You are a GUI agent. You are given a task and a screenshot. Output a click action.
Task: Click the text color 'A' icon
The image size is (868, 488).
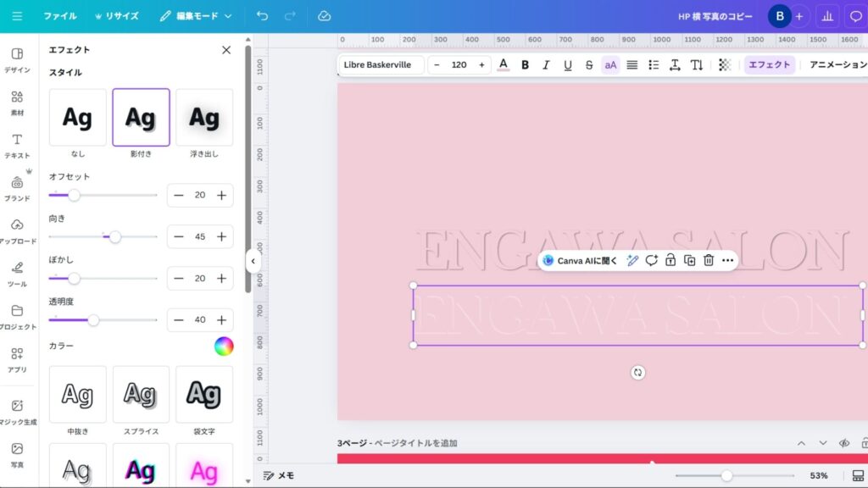pyautogui.click(x=504, y=65)
